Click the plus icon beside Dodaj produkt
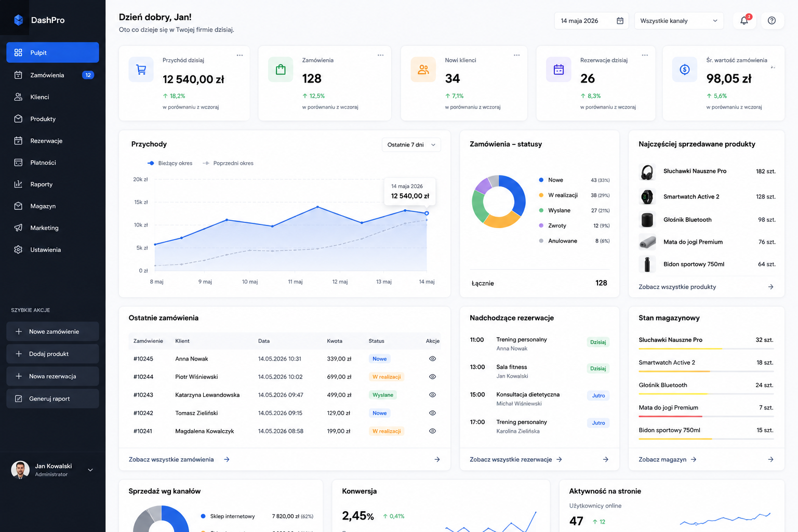Screen dimensions: 798x532 [19, 354]
